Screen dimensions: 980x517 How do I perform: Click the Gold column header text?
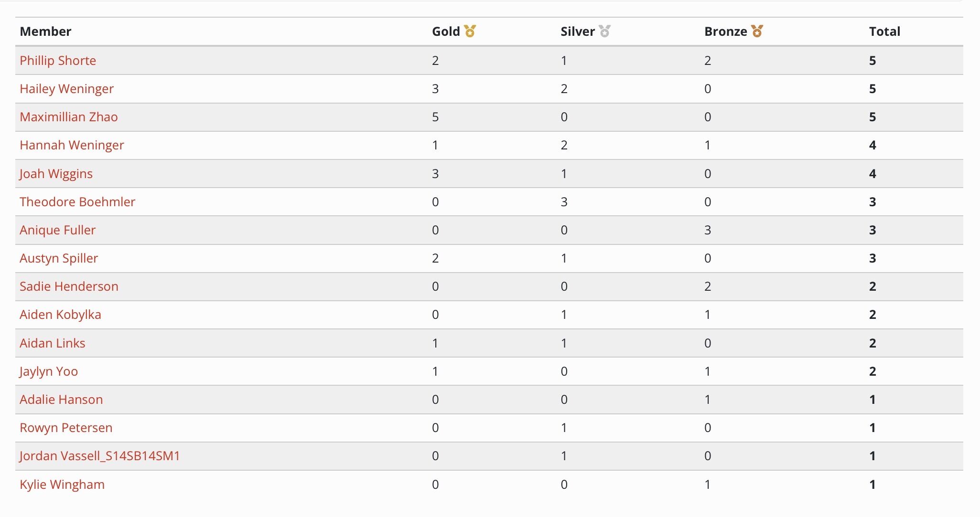click(445, 32)
